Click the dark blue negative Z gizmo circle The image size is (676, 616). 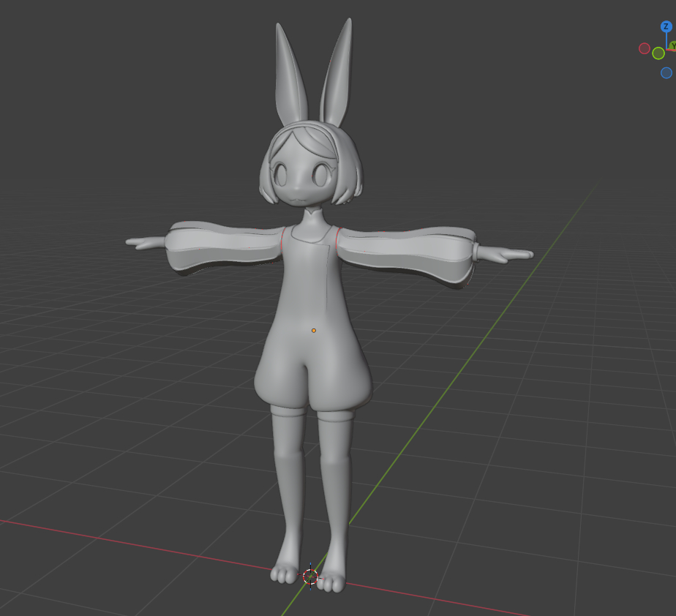pyautogui.click(x=666, y=72)
